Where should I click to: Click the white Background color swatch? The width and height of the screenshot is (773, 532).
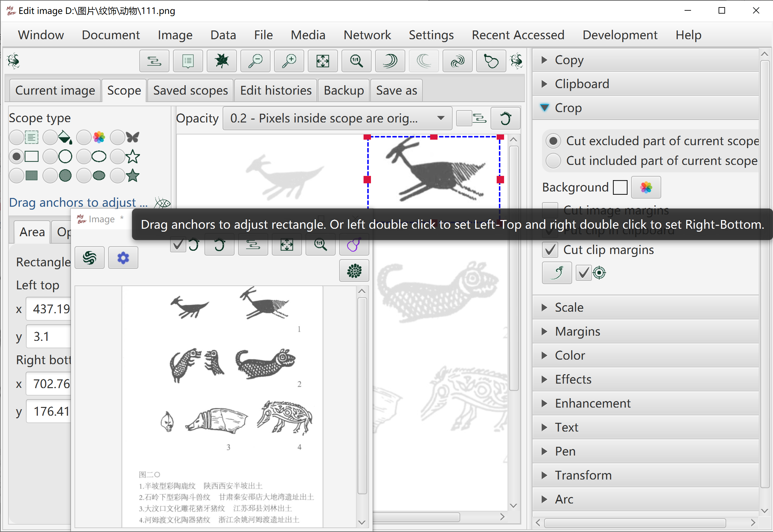[620, 187]
